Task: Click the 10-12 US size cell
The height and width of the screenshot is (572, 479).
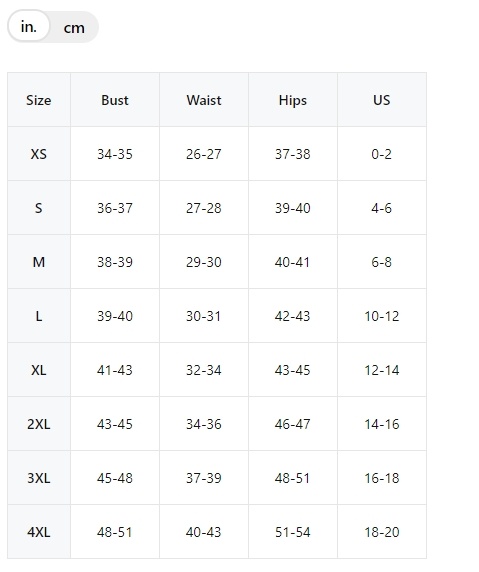Action: point(382,316)
